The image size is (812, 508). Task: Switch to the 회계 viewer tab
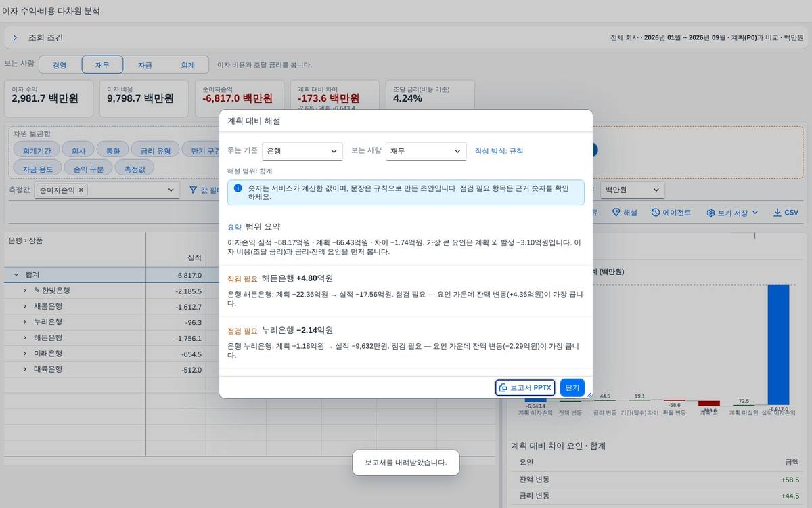click(x=187, y=65)
